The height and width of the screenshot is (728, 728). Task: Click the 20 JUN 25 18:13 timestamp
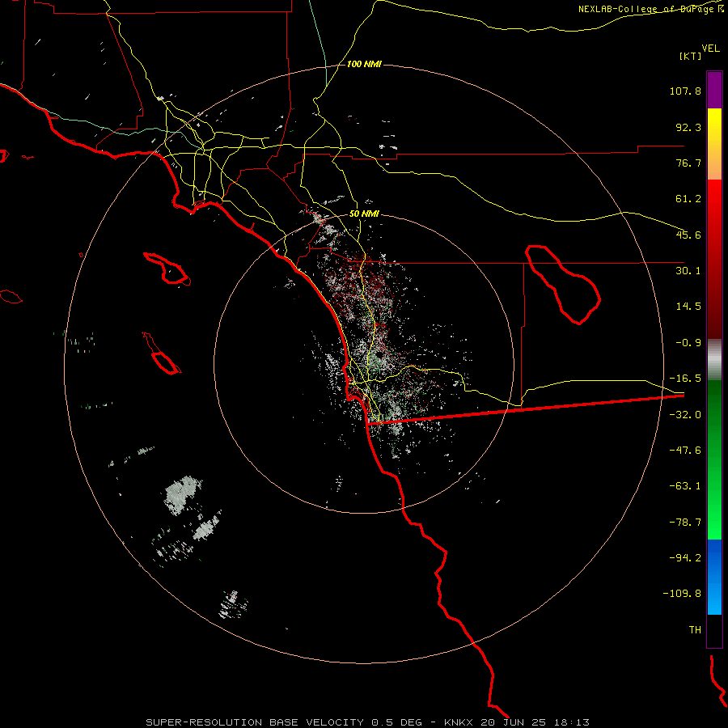[x=535, y=722]
